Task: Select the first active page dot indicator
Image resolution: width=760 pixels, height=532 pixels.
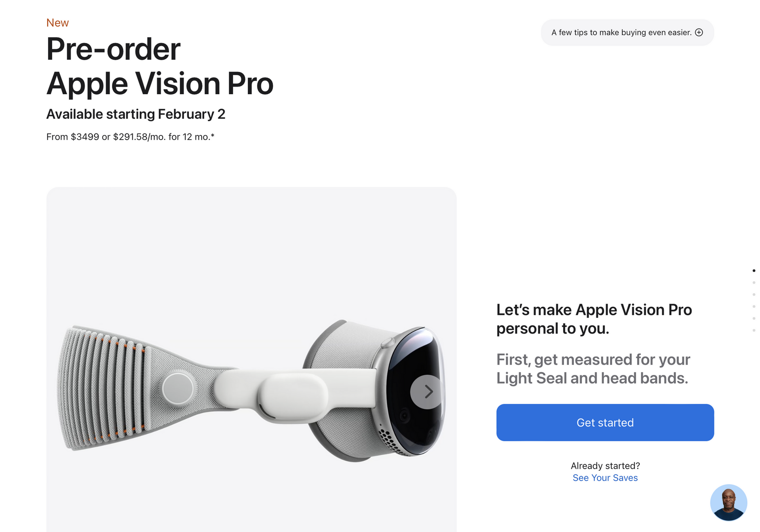Action: 754,271
